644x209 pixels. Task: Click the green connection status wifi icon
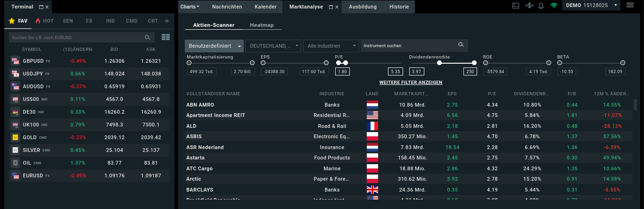553,6
